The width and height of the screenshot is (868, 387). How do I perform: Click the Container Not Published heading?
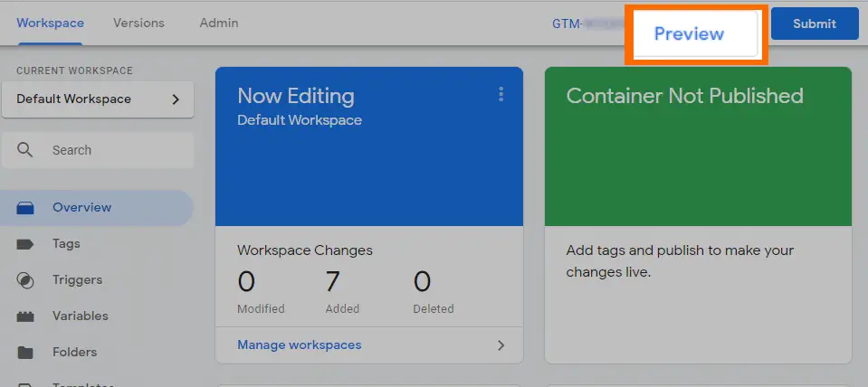pos(684,96)
